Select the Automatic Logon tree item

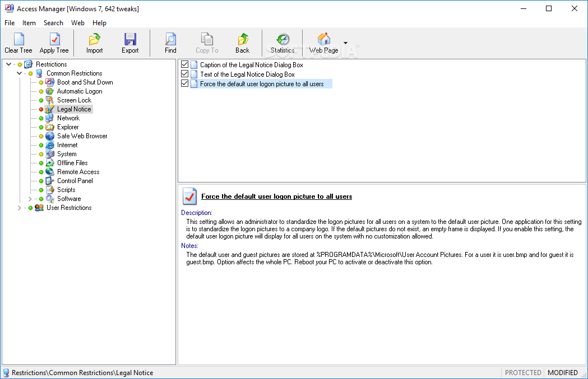[x=80, y=91]
